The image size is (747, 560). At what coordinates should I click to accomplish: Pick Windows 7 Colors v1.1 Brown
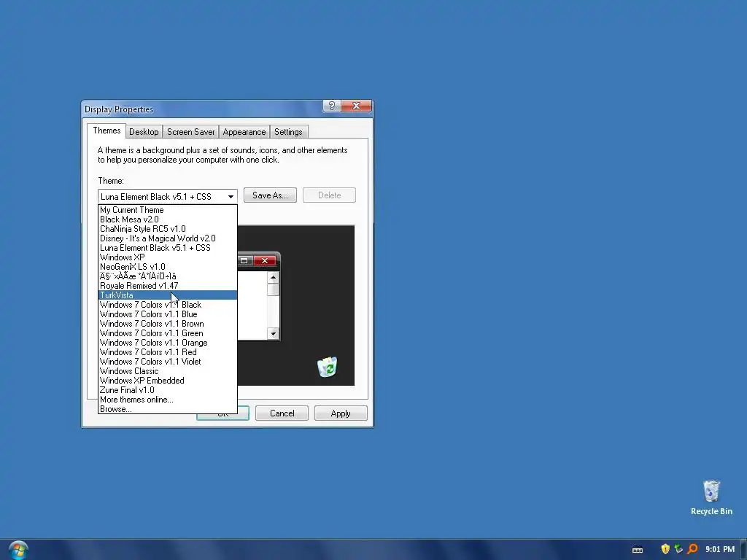click(x=168, y=324)
